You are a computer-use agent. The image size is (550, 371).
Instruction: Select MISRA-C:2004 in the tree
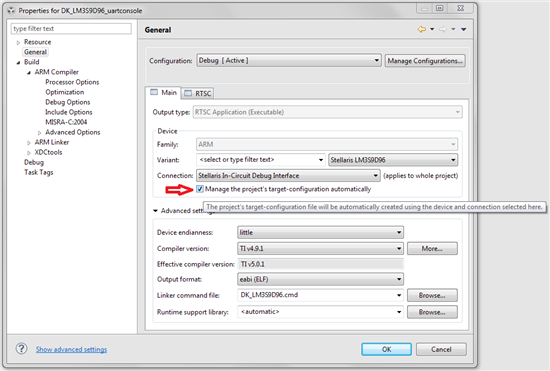point(66,122)
